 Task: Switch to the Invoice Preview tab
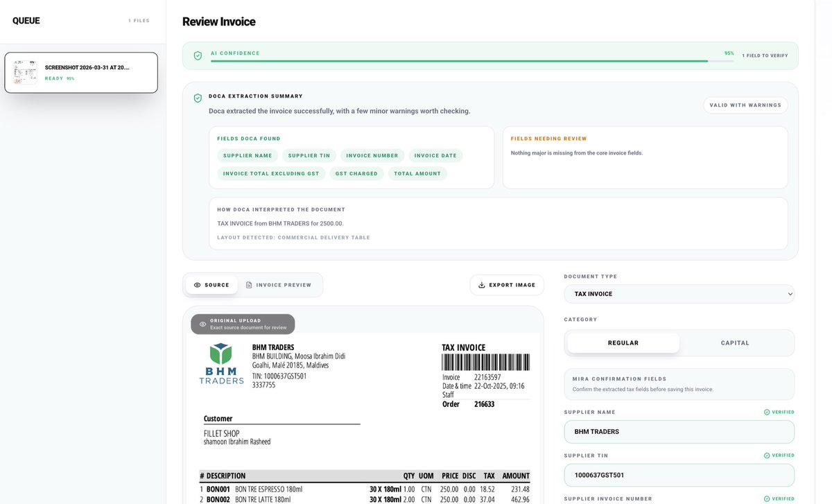pos(279,285)
